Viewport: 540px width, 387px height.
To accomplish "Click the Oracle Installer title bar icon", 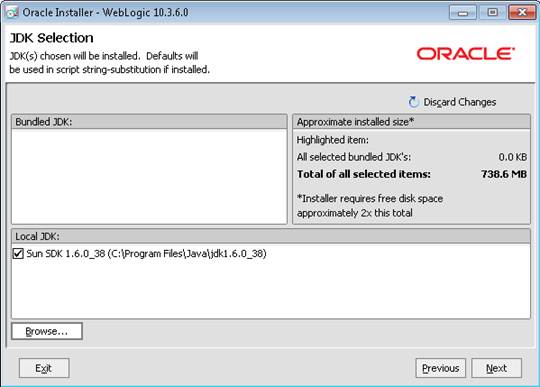I will (12, 12).
